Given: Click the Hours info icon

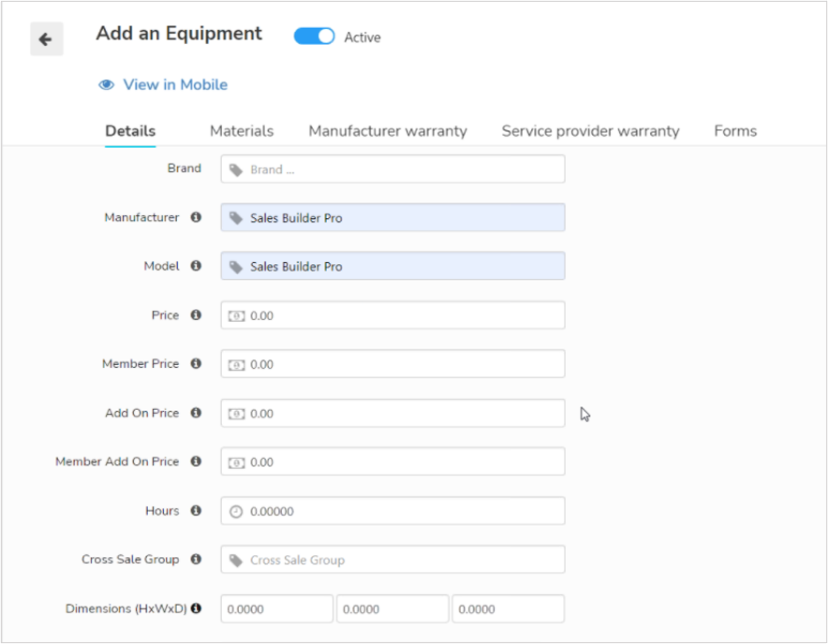Looking at the screenshot, I should coord(196,510).
